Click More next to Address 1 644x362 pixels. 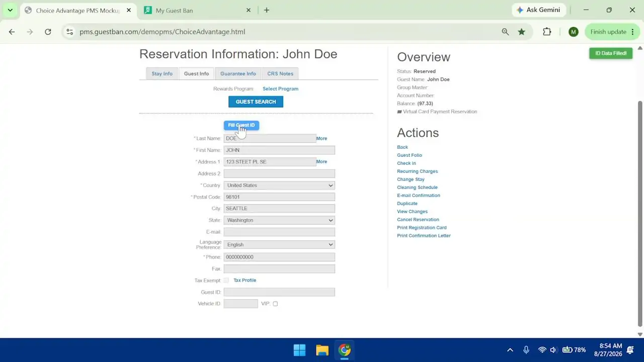point(321,162)
